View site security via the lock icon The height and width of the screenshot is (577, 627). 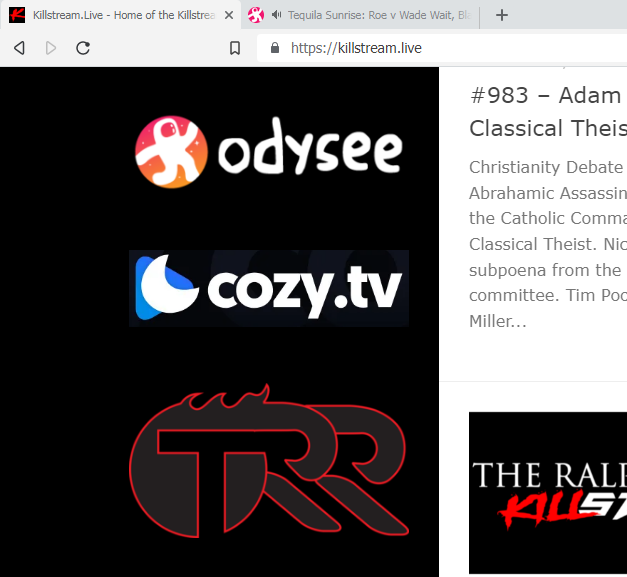click(275, 48)
